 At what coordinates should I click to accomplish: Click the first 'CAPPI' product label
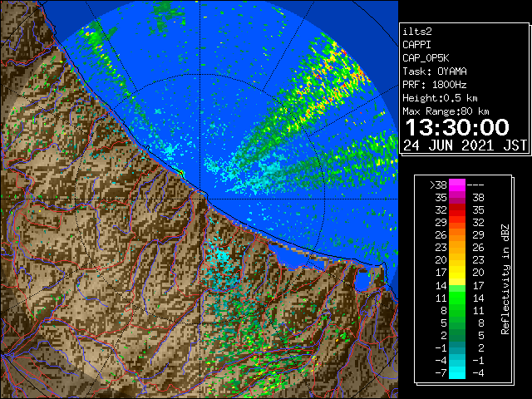416,45
